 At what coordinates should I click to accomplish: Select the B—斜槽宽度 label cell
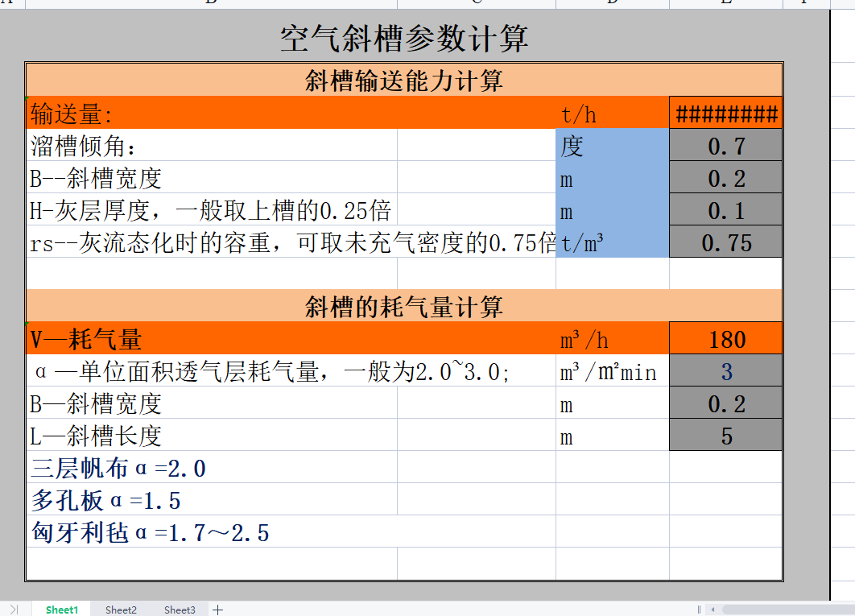212,403
